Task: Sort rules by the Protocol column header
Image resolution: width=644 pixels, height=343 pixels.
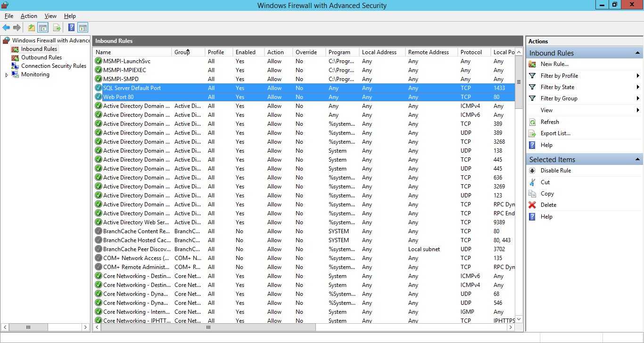Action: pos(471,52)
